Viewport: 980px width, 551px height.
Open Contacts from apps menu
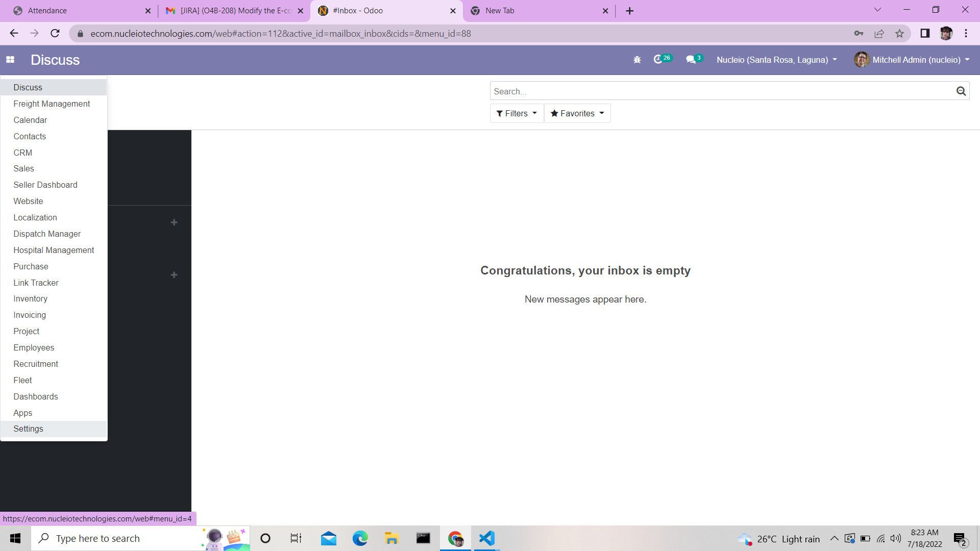point(54,136)
